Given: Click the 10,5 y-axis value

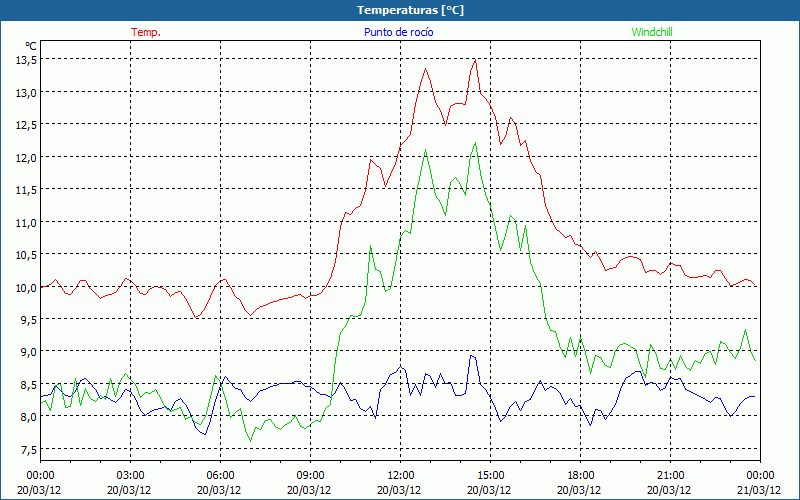Looking at the screenshot, I should point(27,255).
